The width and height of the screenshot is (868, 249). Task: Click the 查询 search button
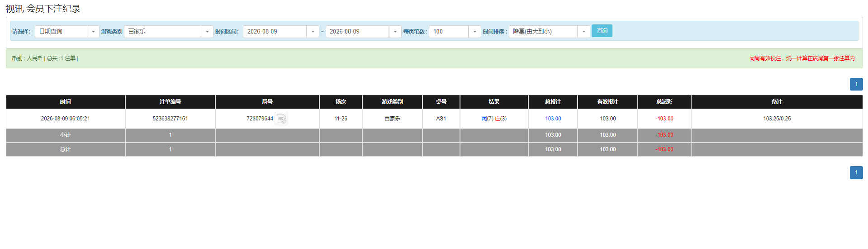tap(602, 31)
